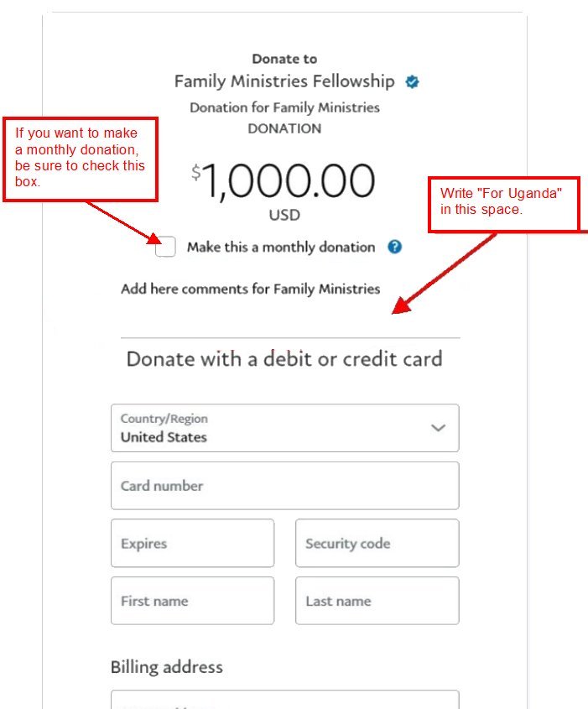Click the Billing address heading
Viewport: 588px width, 709px height.
tap(167, 667)
